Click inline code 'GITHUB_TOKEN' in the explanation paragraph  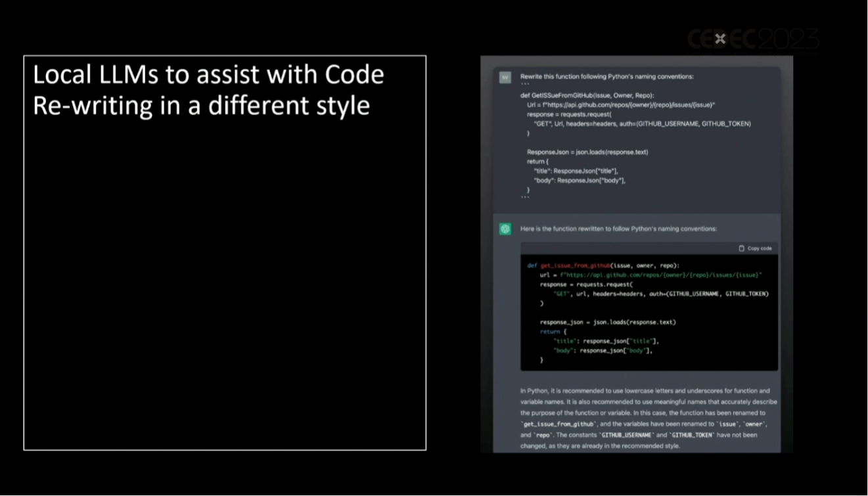coord(693,435)
